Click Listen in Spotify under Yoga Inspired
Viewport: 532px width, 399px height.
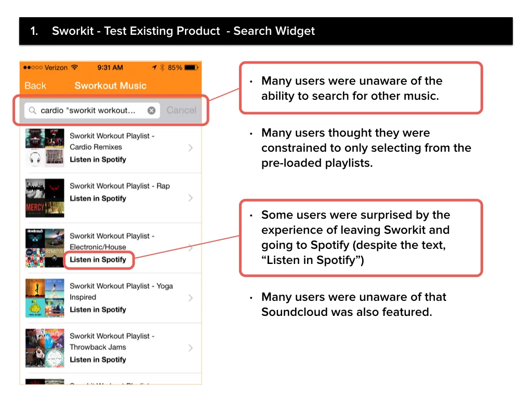point(98,310)
